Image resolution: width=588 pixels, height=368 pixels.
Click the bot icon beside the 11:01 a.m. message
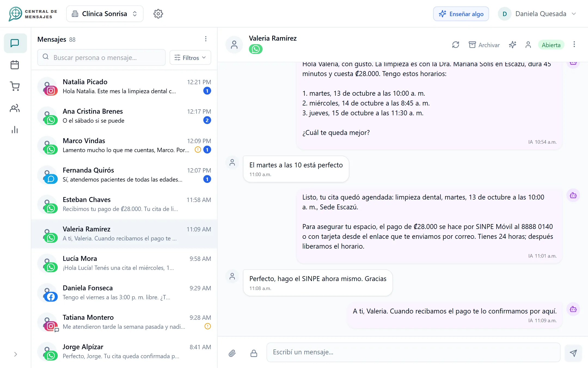pyautogui.click(x=573, y=195)
